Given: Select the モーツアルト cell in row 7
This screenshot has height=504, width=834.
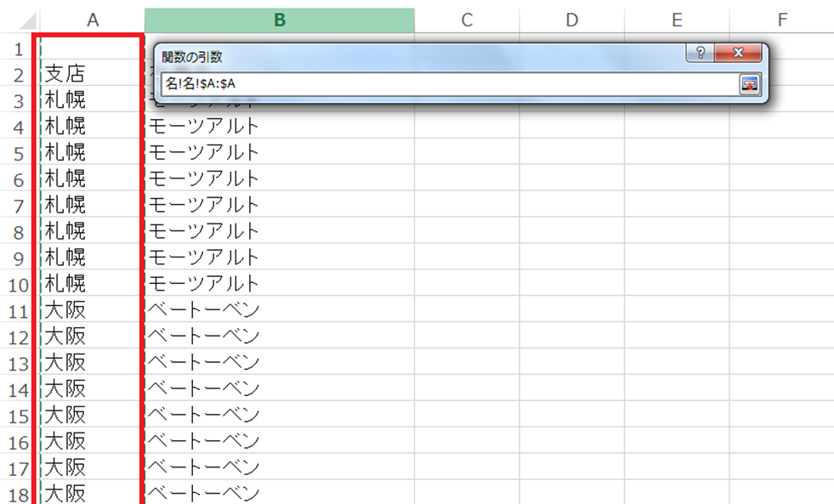Looking at the screenshot, I should click(279, 205).
